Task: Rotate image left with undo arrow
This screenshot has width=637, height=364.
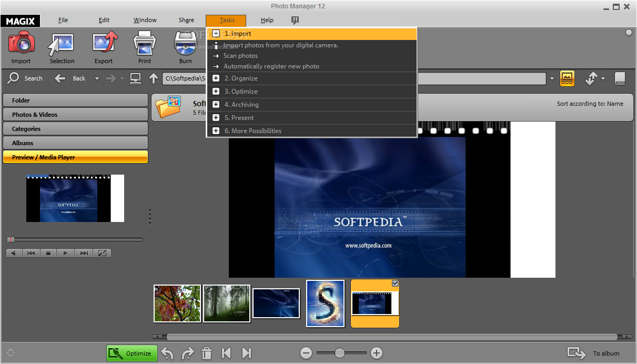Action: pyautogui.click(x=167, y=353)
